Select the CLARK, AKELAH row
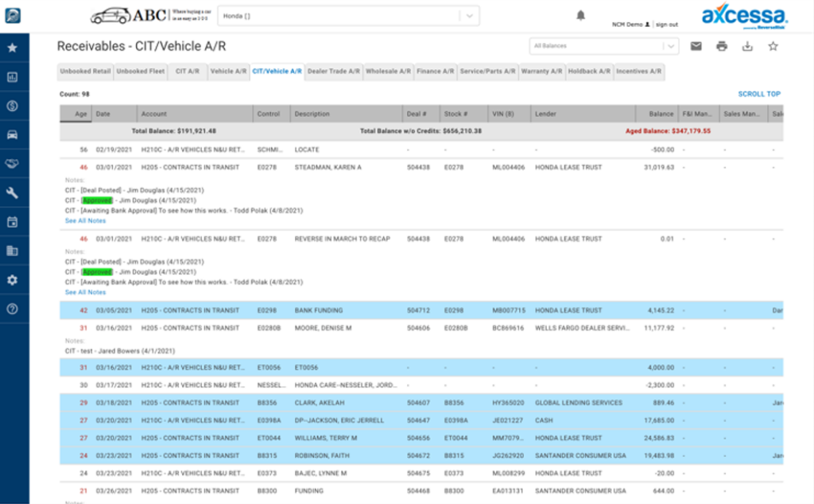 tap(421, 403)
